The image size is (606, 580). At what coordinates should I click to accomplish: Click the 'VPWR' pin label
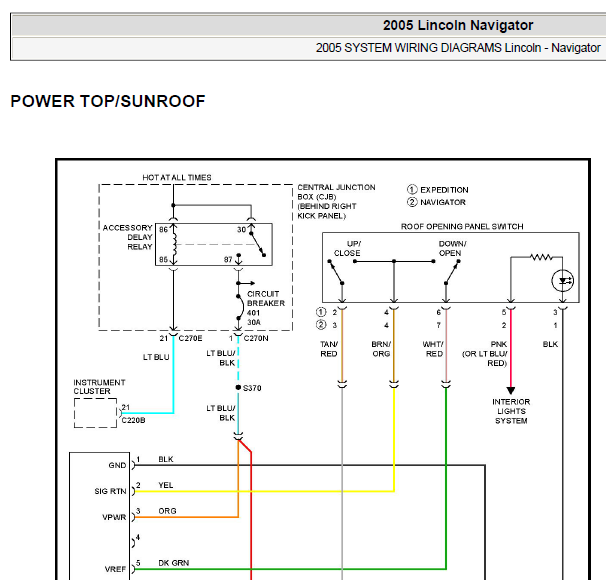point(114,517)
